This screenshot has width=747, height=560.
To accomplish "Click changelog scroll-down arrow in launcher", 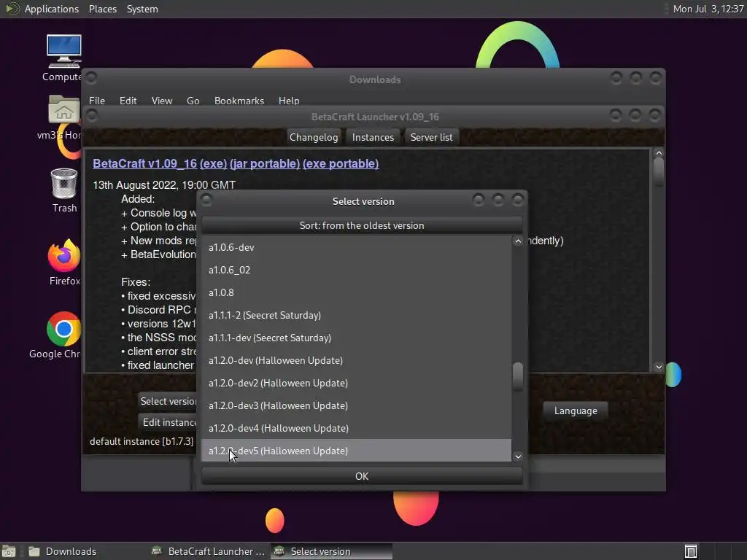I will (x=659, y=366).
